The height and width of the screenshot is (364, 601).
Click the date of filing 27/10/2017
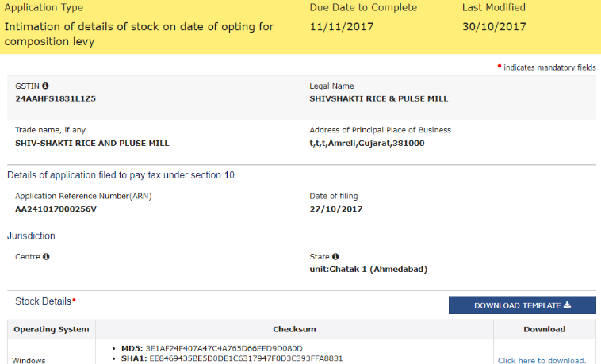335,209
